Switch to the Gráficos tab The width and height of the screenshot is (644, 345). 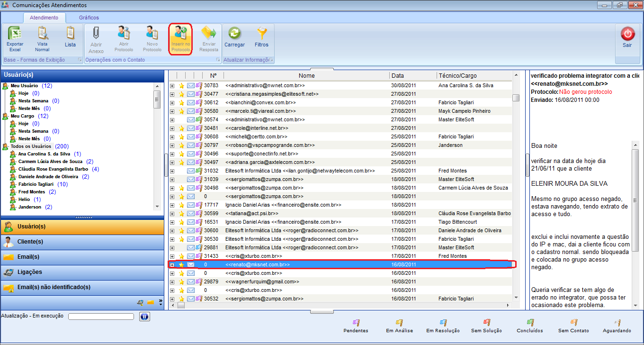89,18
